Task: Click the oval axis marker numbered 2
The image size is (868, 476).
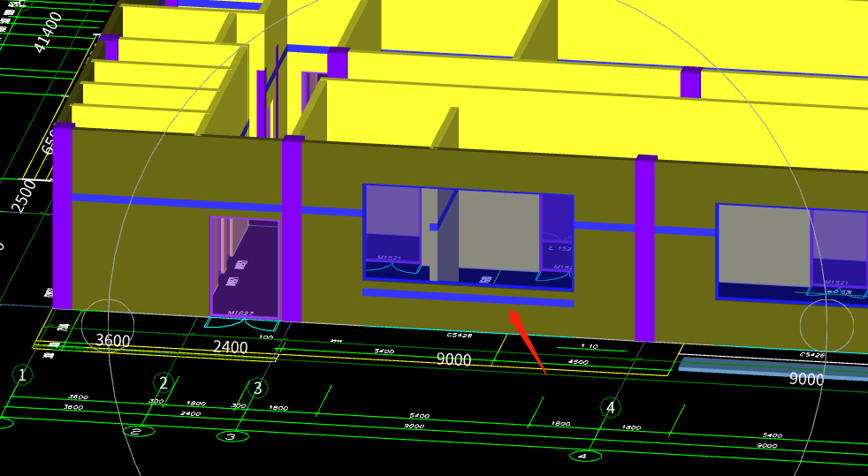Action: (x=139, y=431)
